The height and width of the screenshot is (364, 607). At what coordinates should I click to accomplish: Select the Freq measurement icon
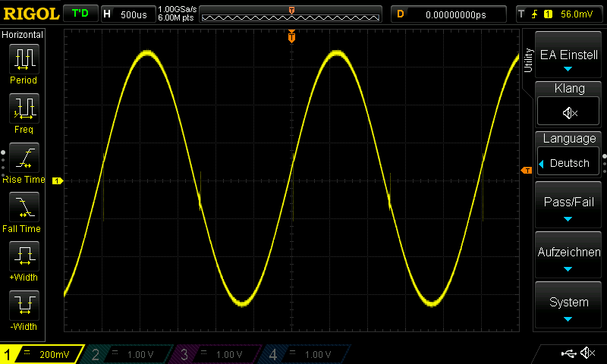[x=24, y=108]
